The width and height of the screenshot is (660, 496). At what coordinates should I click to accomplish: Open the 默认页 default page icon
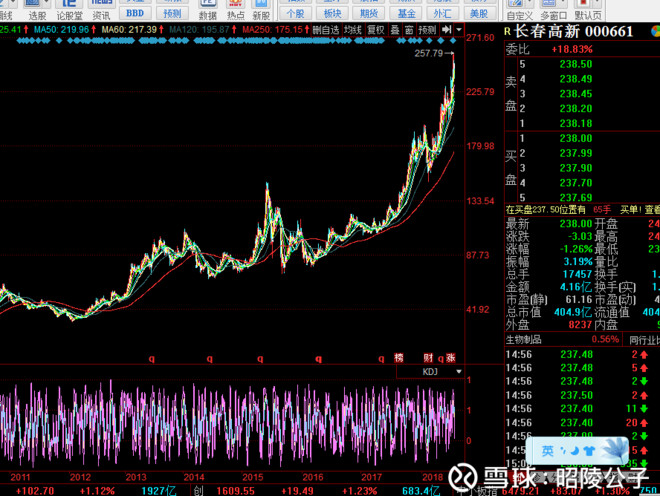click(588, 11)
